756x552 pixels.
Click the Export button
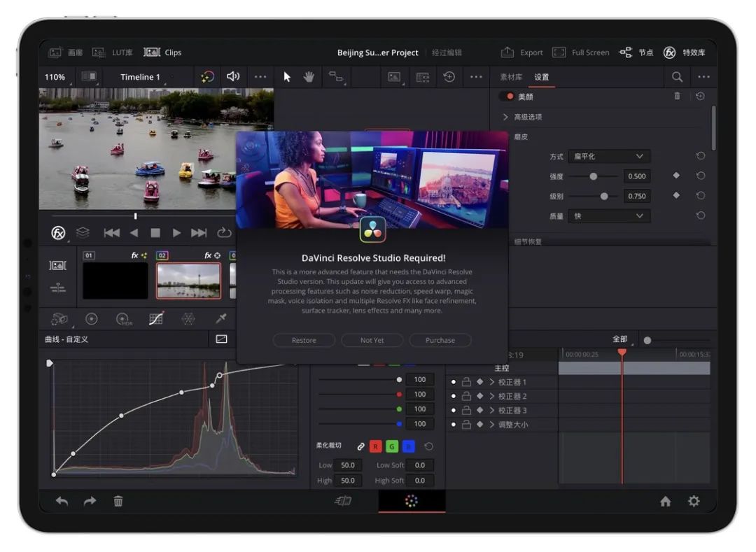[x=521, y=52]
